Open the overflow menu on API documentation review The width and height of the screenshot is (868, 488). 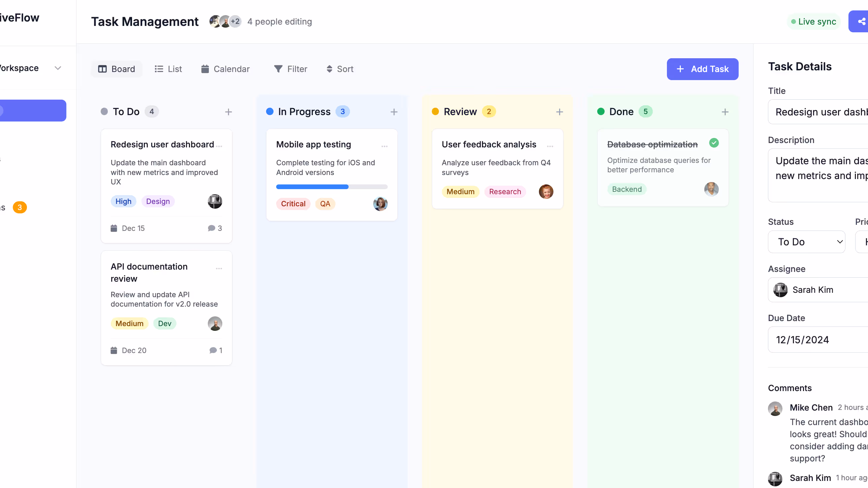tap(219, 269)
